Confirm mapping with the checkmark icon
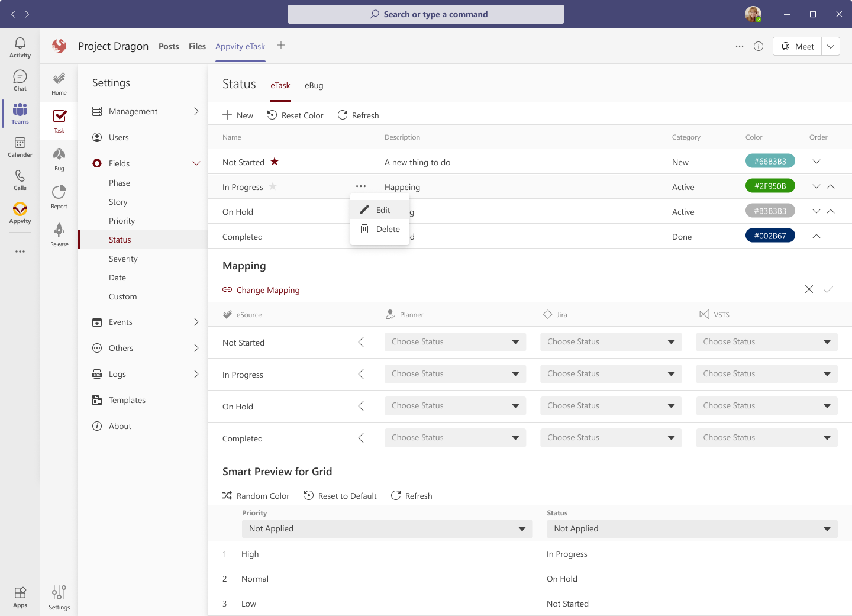Screen dimensions: 852x616 828,289
